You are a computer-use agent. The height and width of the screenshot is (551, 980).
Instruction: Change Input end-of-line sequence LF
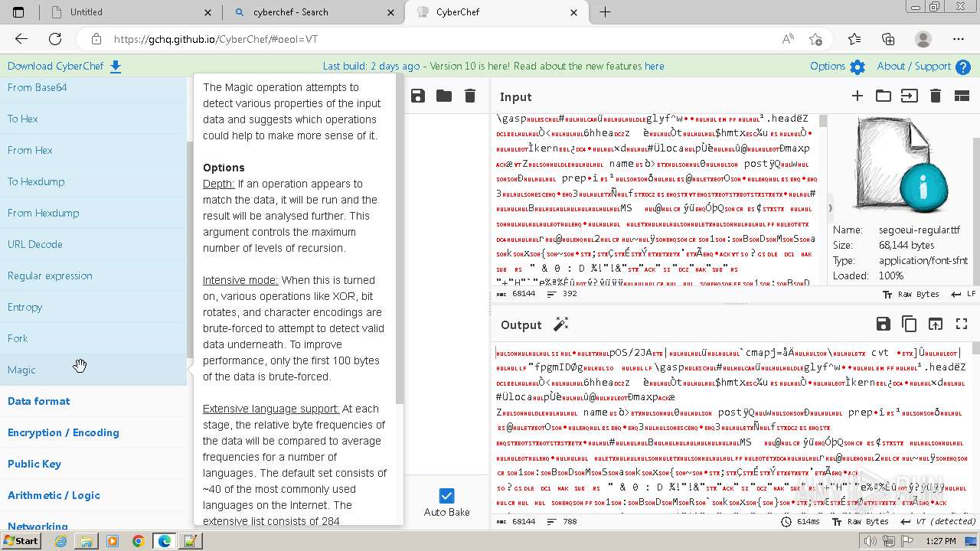pos(963,294)
